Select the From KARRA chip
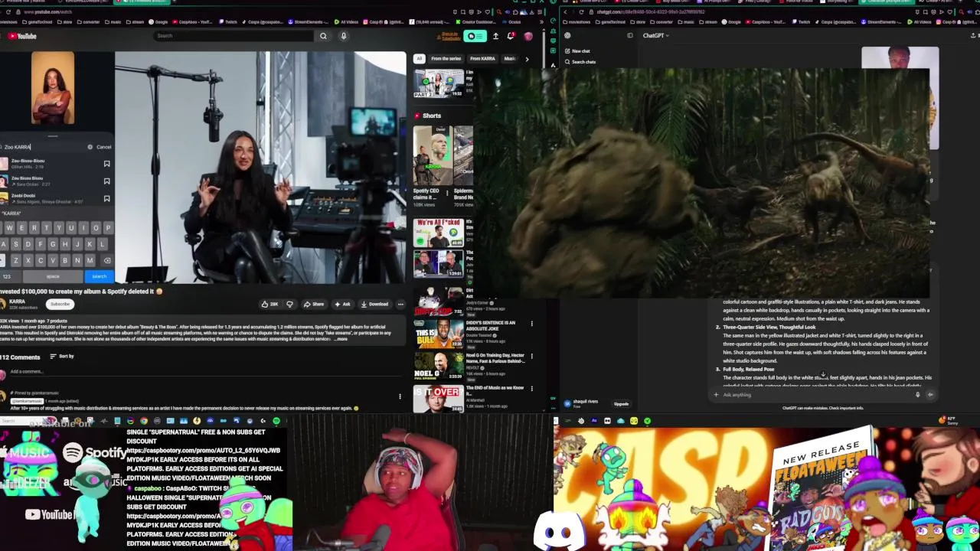980x551 pixels. coord(482,58)
